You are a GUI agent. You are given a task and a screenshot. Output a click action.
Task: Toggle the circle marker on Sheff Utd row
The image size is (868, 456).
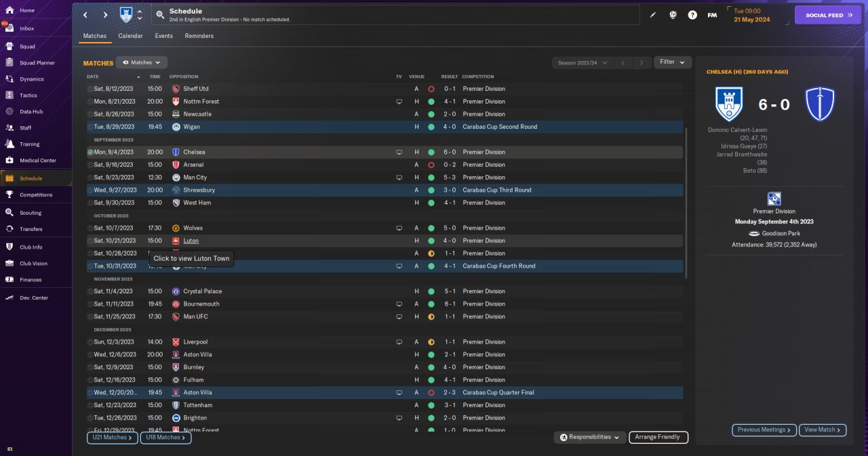(x=90, y=89)
